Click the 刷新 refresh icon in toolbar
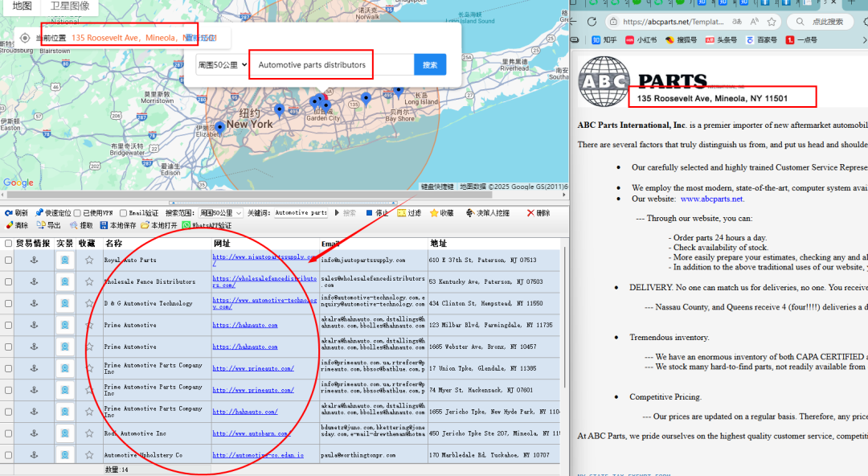Screen dimensions: 868x476 point(9,213)
